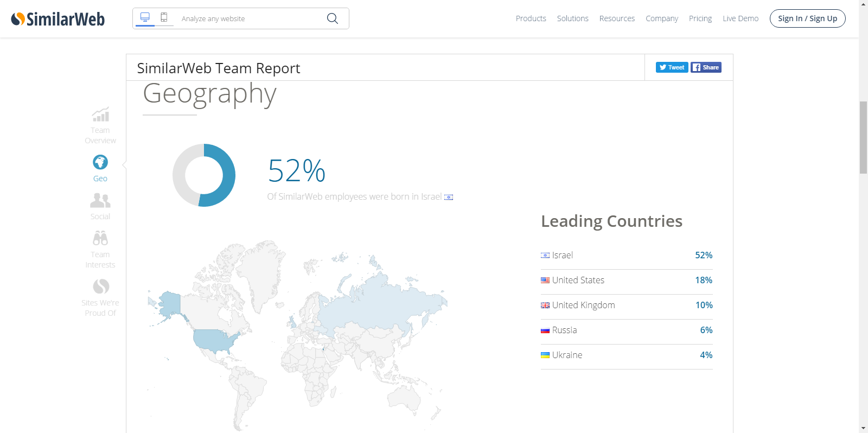Screen dimensions: 868x433
Task: Open the Live Demo link
Action: [740, 18]
